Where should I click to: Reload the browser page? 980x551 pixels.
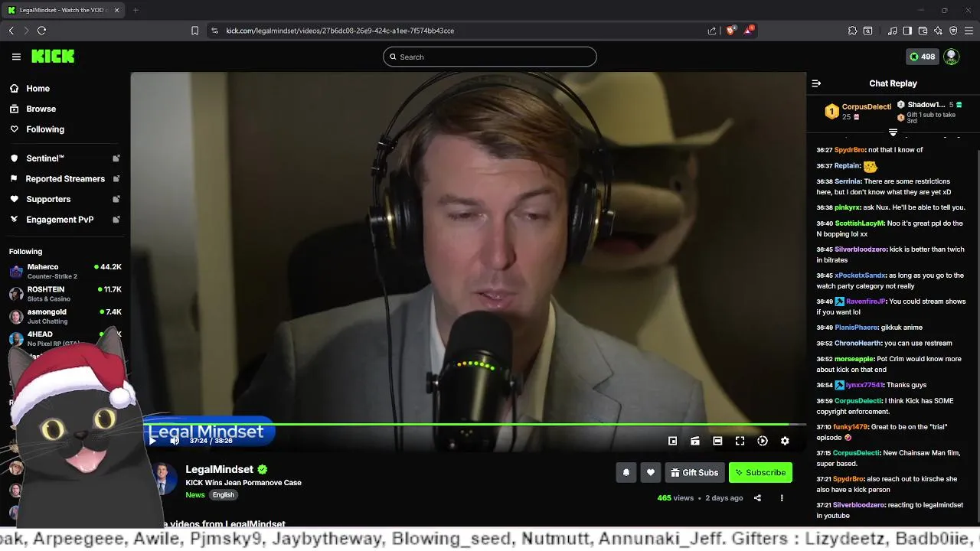coord(41,31)
